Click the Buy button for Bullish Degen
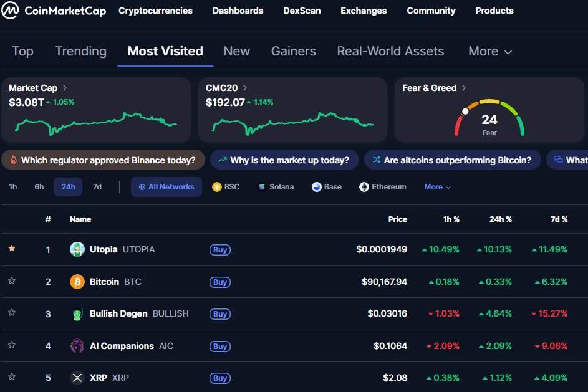The image size is (588, 392). [219, 314]
